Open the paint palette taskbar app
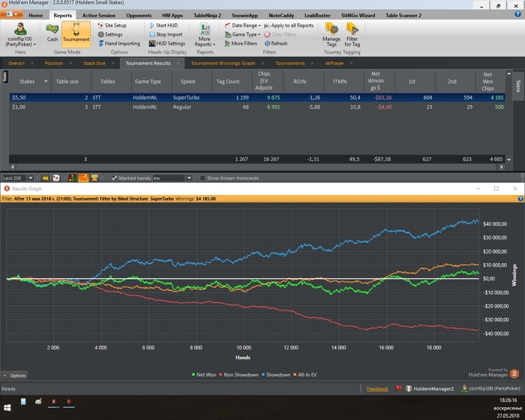The image size is (525, 420). [x=38, y=401]
